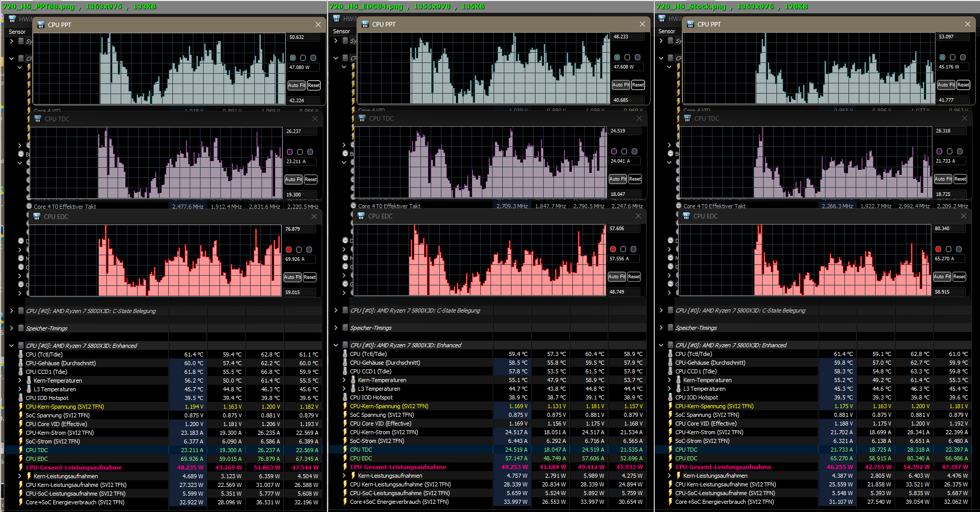Auto Fit the CPU TDC graph in PPT88 screenshot

[x=294, y=180]
